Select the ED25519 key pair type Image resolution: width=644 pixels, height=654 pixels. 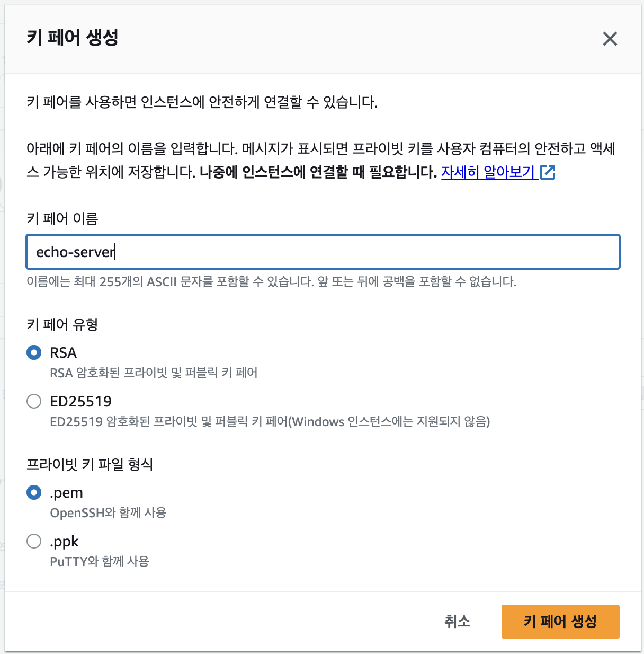click(33, 401)
